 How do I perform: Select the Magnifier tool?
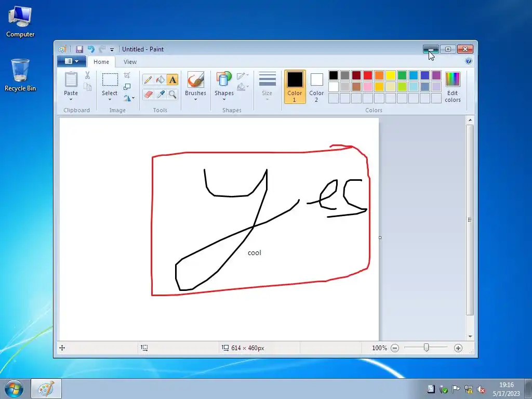172,95
